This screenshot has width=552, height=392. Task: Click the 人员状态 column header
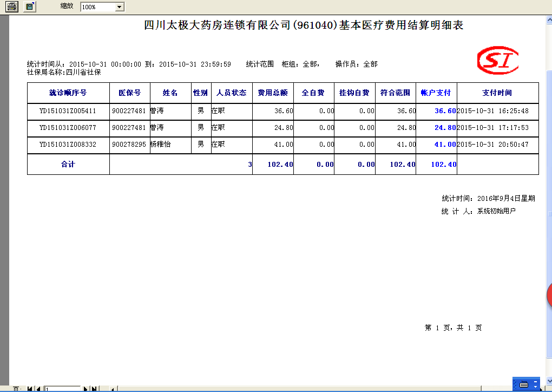coord(231,93)
